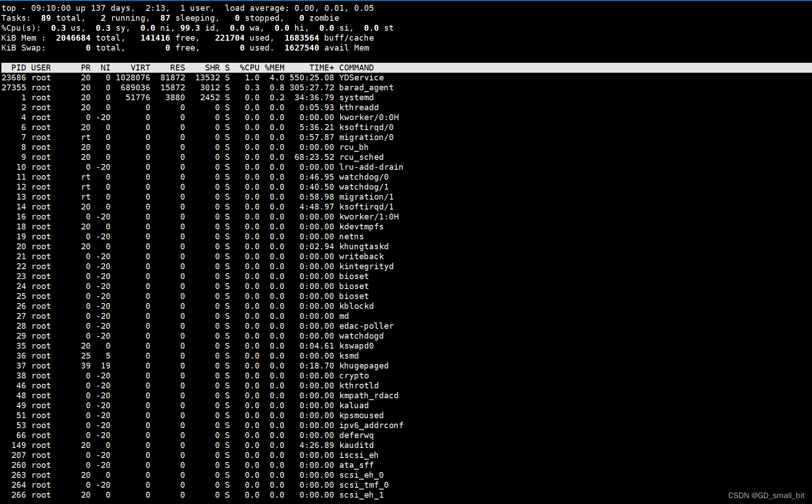The height and width of the screenshot is (504, 812).
Task: Click the PID column header
Action: click(19, 68)
